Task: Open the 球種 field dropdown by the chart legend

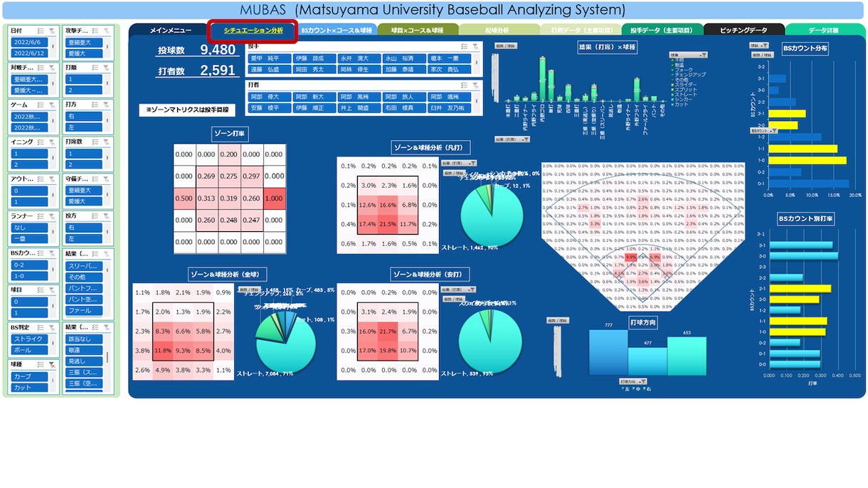Action: click(x=688, y=54)
